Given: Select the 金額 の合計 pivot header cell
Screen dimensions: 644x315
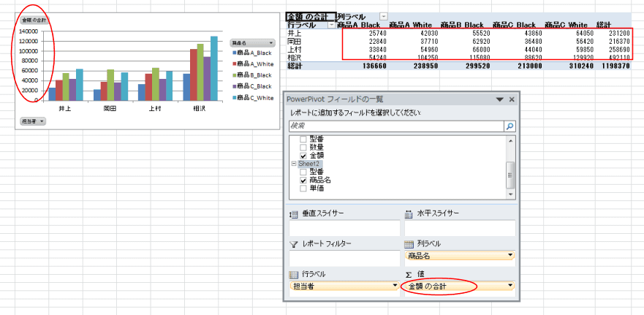Looking at the screenshot, I should [311, 16].
